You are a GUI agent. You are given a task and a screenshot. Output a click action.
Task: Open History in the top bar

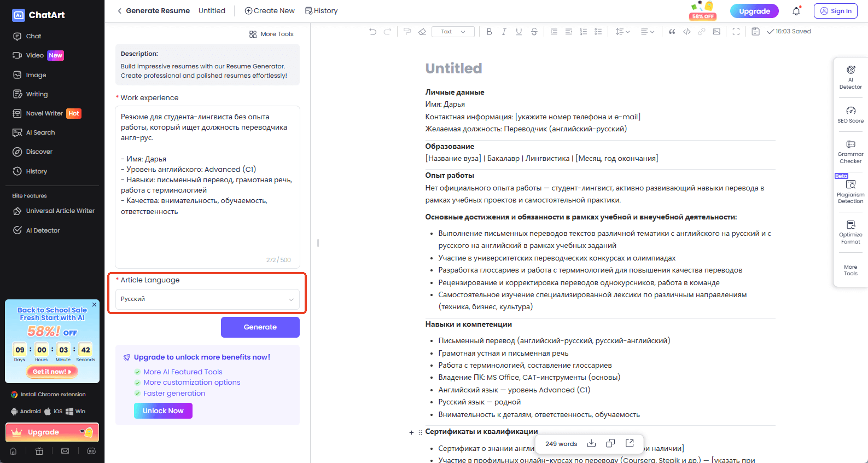tap(322, 11)
